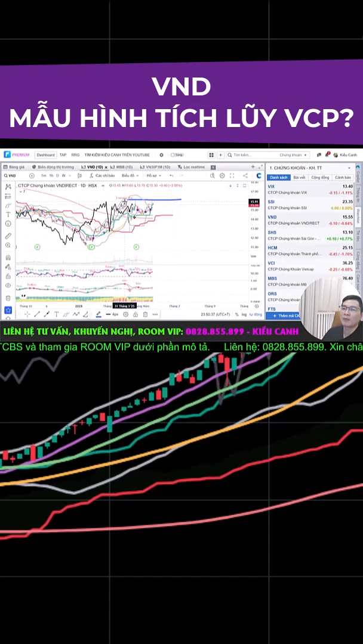The image size is (363, 644).
Task: Toggle lock all drawings icon
Action: (x=8, y=276)
